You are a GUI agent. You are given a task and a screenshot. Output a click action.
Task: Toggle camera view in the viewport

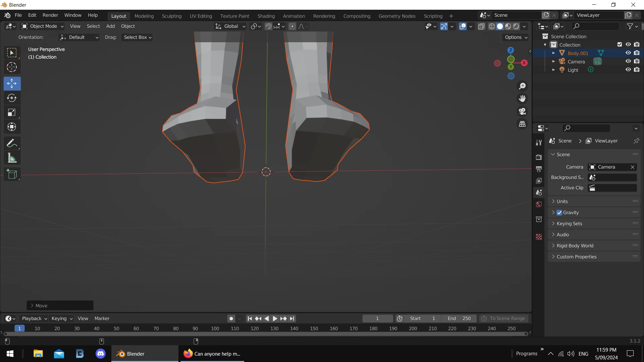pos(522,111)
